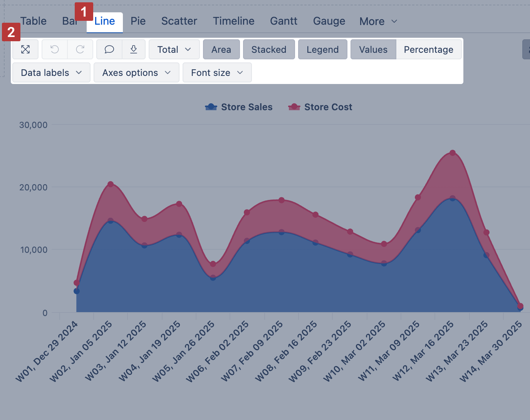Screen dimensions: 530x420
Task: Select the Values button
Action: pyautogui.click(x=373, y=50)
